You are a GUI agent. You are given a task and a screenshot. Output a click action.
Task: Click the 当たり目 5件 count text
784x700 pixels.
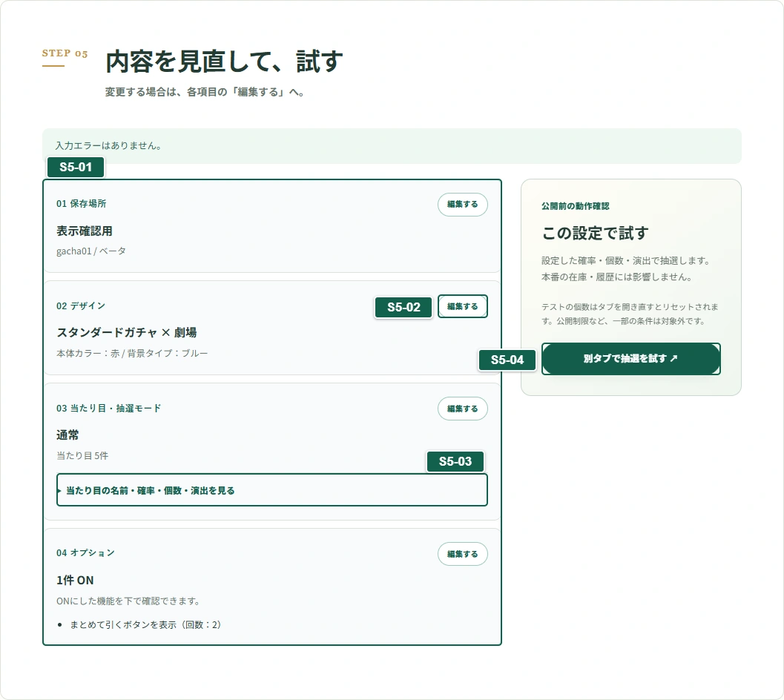click(82, 455)
